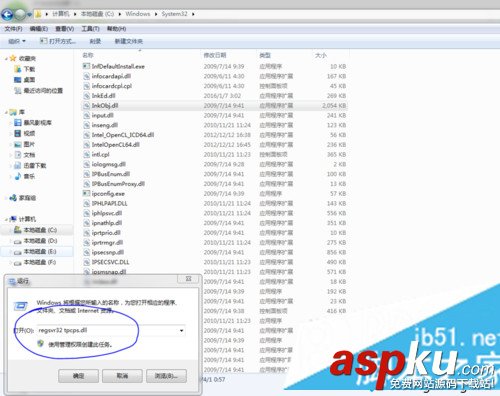Open the 工具(T) menu
Viewport: 500px width, 396px height.
(90, 29)
